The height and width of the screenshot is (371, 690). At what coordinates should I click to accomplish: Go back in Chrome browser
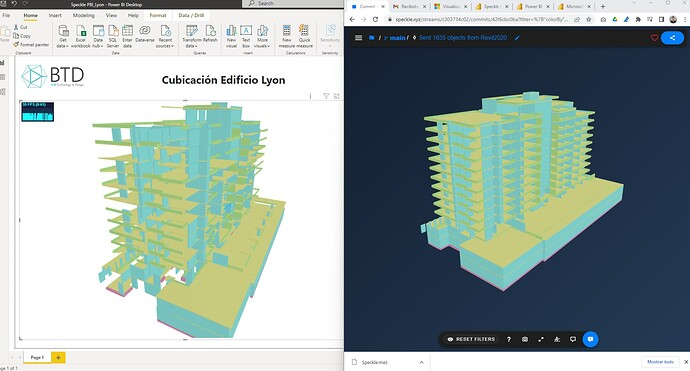pos(352,19)
